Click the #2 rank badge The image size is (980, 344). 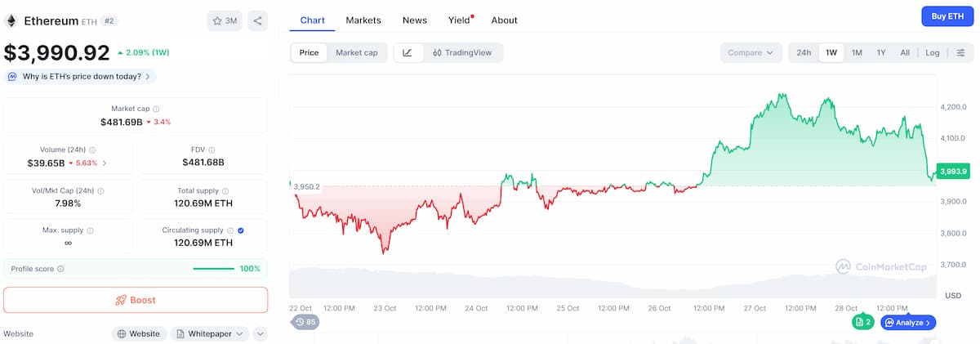tap(110, 20)
